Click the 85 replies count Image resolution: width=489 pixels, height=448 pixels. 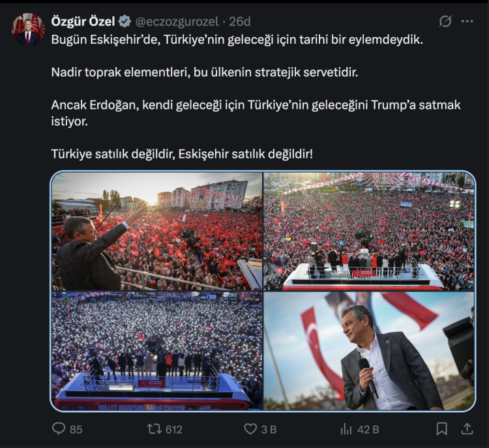click(x=76, y=430)
